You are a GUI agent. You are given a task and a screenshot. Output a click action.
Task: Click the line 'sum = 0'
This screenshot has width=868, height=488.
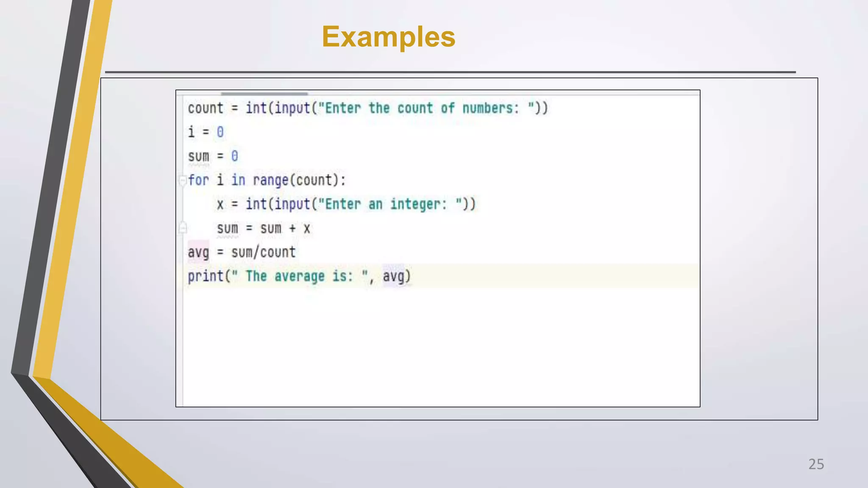click(213, 156)
